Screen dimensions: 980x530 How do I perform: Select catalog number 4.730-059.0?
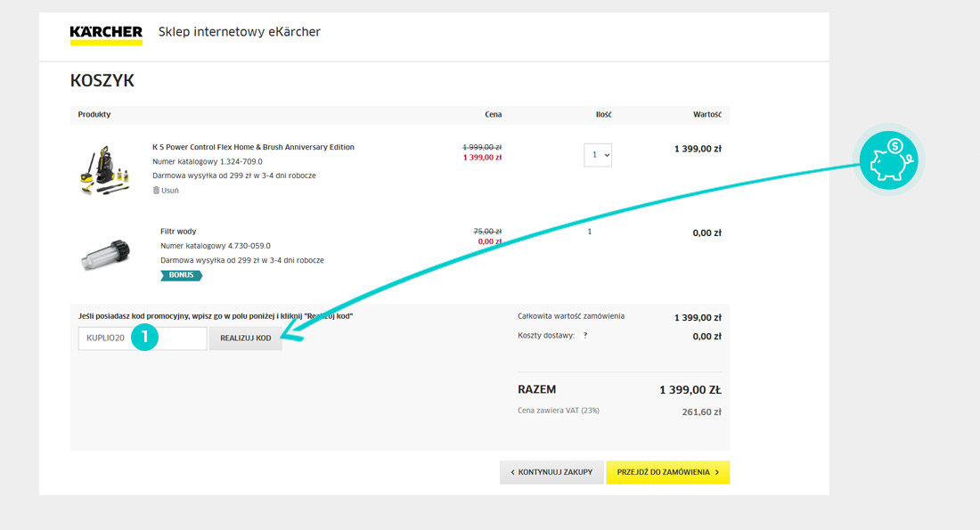[x=216, y=246]
